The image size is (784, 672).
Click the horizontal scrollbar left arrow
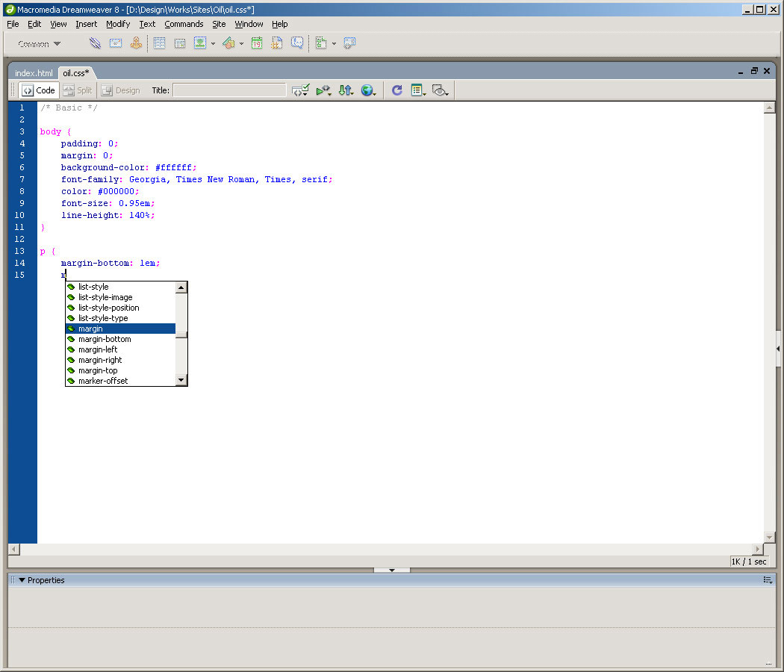click(14, 549)
